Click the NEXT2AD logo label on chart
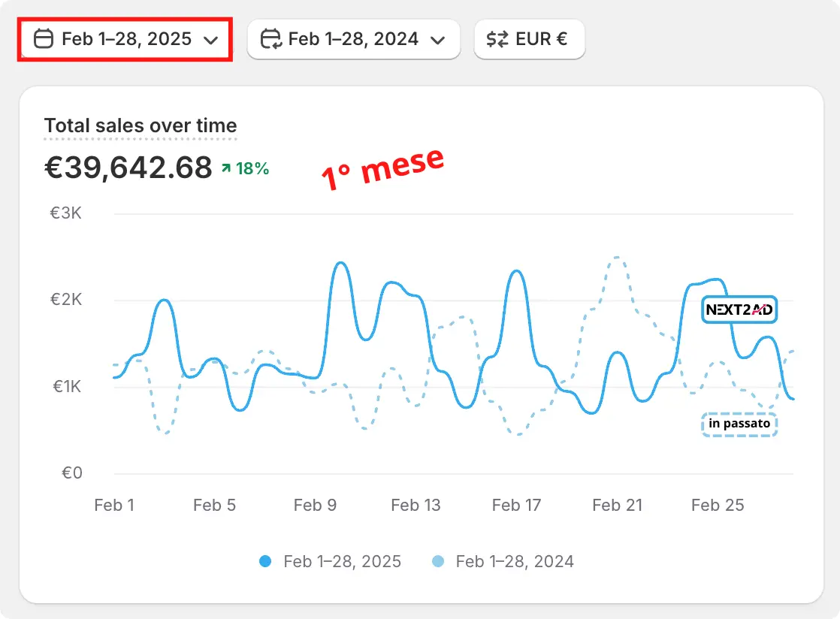This screenshot has width=840, height=619. click(739, 309)
